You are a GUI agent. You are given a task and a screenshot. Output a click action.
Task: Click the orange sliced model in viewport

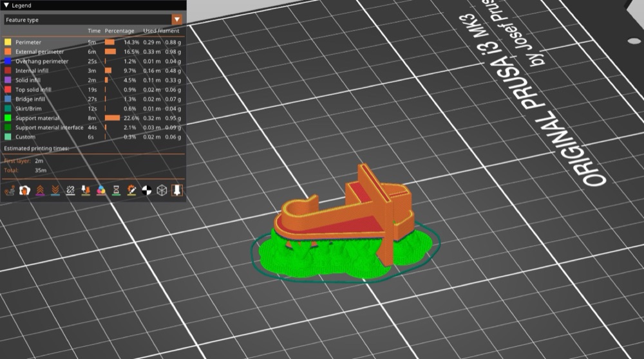(345, 214)
